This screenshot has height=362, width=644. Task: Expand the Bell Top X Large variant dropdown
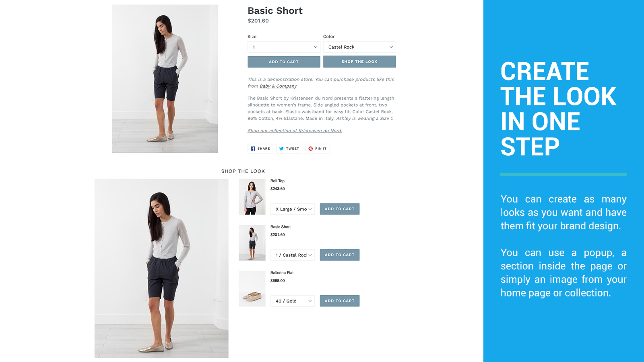293,209
